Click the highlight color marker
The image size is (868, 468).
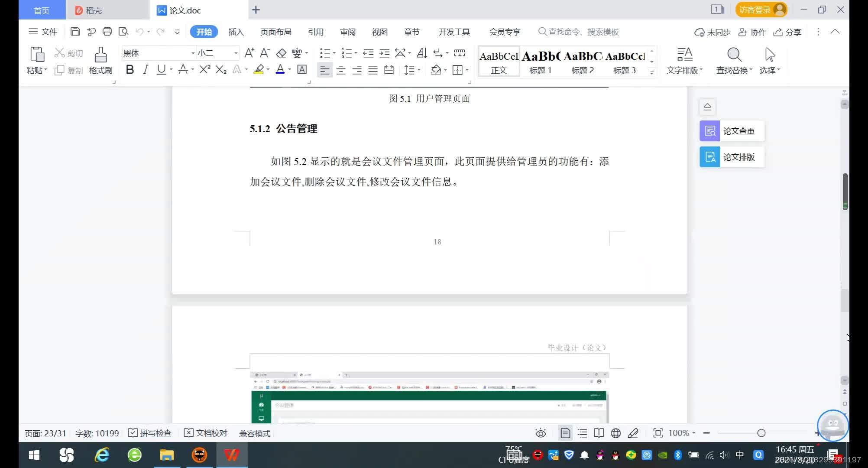click(259, 69)
